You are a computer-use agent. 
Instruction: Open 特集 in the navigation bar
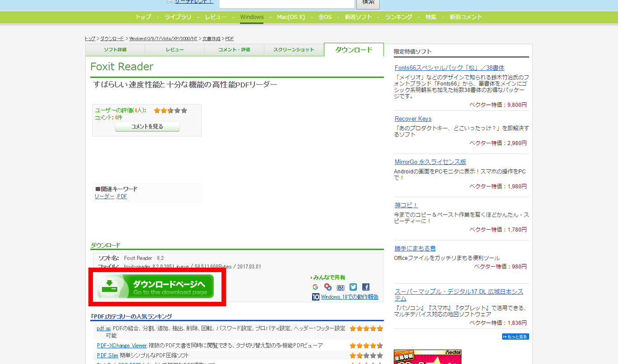coord(431,17)
